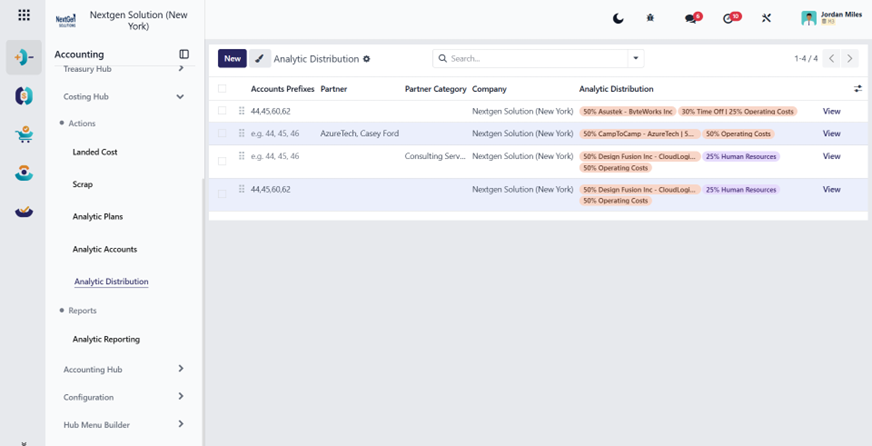This screenshot has height=446, width=872.
Task: Go to next page arrow
Action: [x=850, y=58]
